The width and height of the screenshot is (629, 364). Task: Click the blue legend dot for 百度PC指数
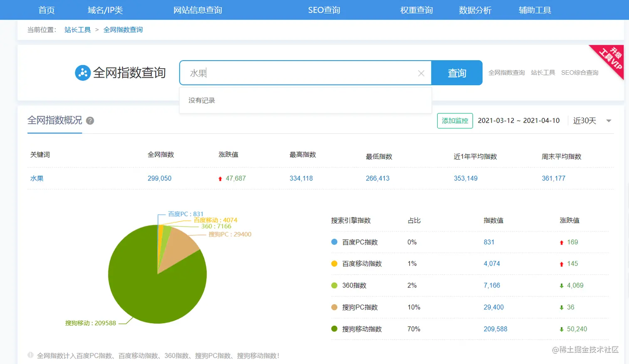334,242
